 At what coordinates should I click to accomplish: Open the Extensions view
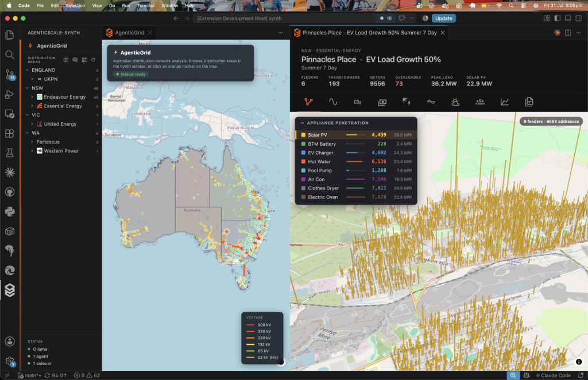(x=10, y=133)
